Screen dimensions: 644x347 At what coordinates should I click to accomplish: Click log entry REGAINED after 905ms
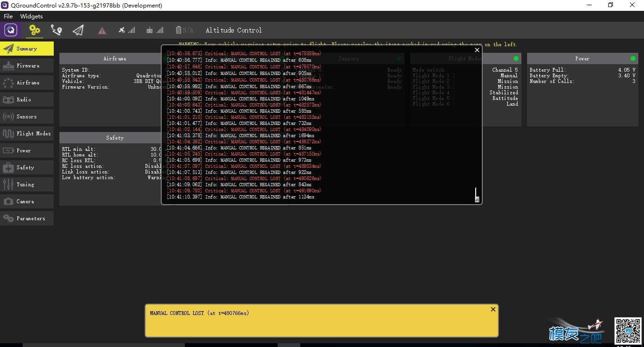[239, 74]
